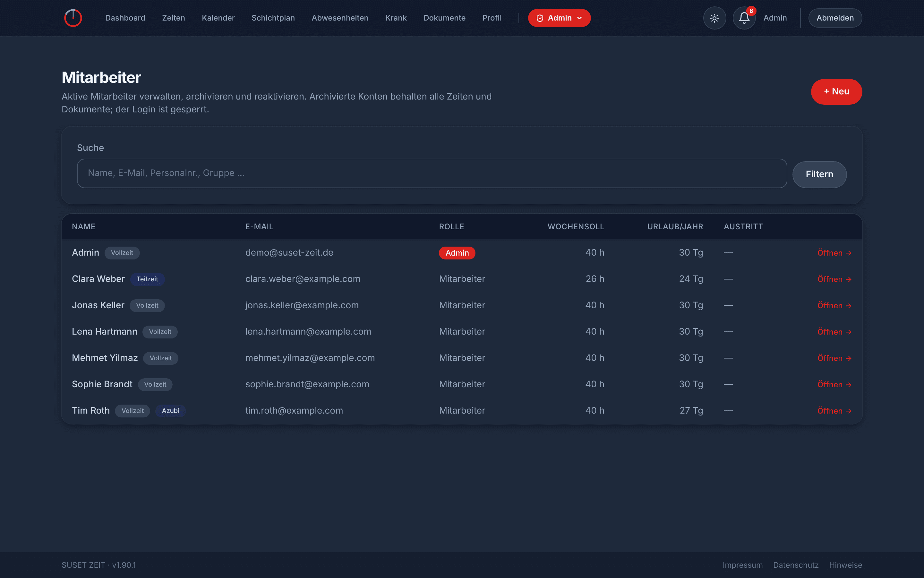Screen dimensions: 924x578
Task: Click the red Admin role badge
Action: 457,253
